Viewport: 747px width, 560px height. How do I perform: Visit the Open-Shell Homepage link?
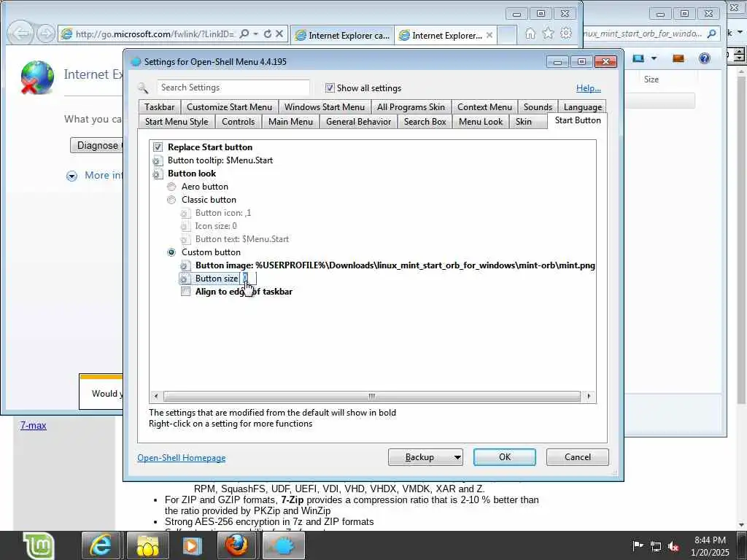click(182, 458)
